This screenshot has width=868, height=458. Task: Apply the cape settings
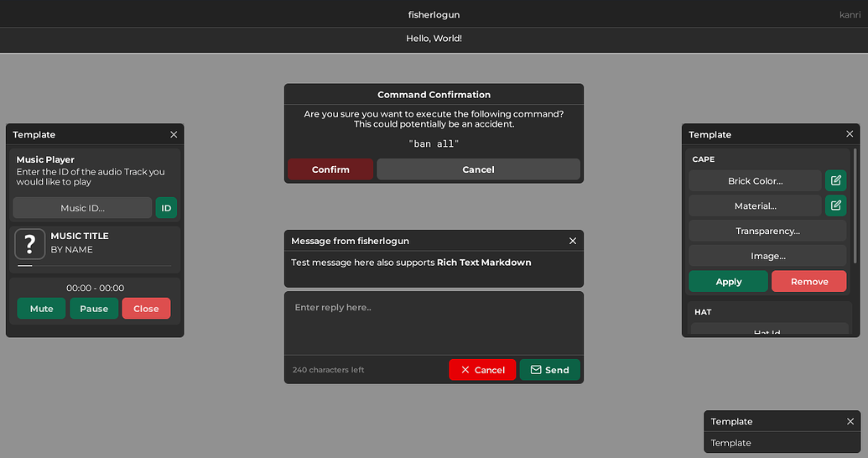coord(729,281)
